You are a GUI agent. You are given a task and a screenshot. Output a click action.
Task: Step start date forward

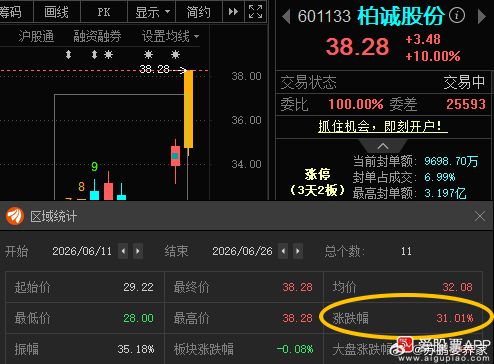138,251
